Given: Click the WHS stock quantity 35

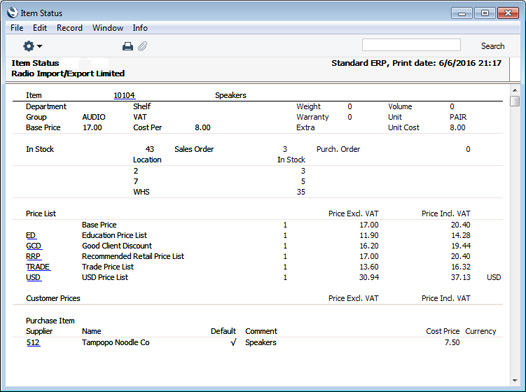Looking at the screenshot, I should tap(301, 192).
